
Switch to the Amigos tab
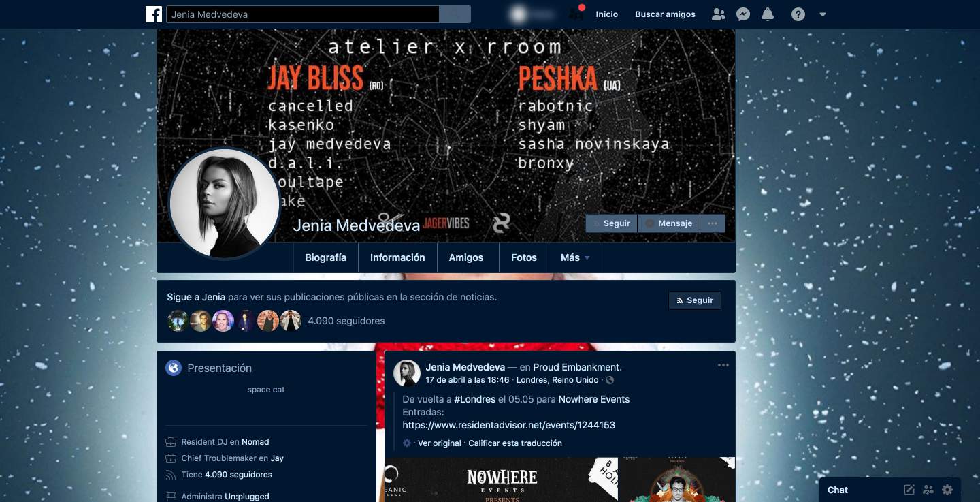pos(466,257)
